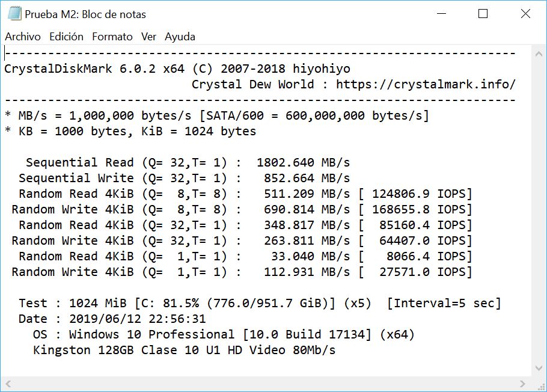Viewport: 547px width, 392px height.
Task: Place cursor in Sequential Read result line
Action: pos(188,163)
